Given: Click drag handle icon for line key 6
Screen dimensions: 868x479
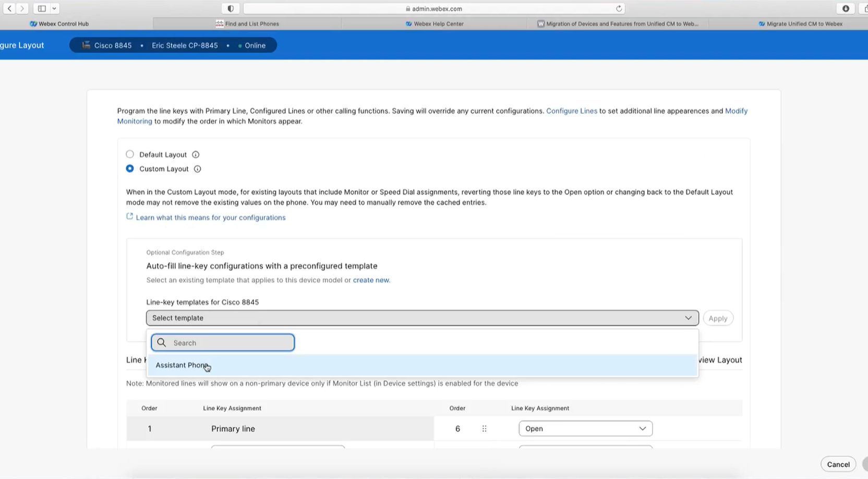Looking at the screenshot, I should pyautogui.click(x=484, y=428).
